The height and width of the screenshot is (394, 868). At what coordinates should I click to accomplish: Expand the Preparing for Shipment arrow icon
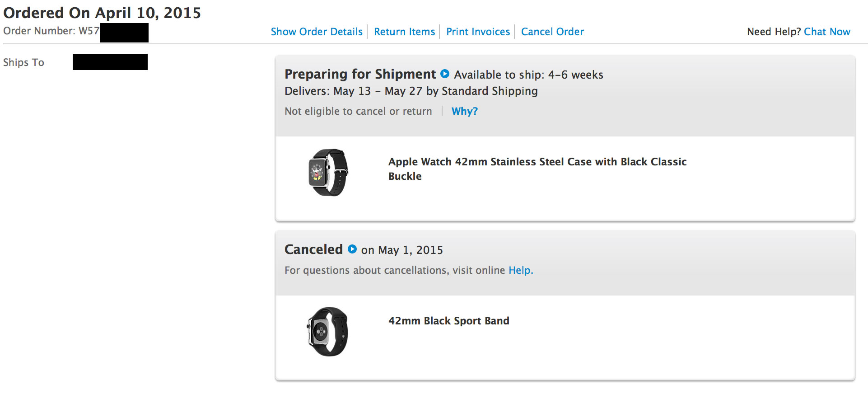click(x=445, y=74)
